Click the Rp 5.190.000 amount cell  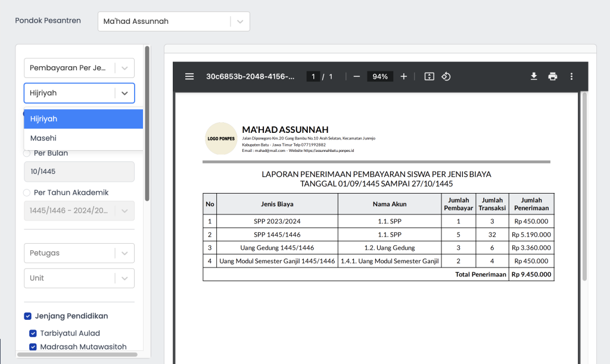(x=531, y=235)
